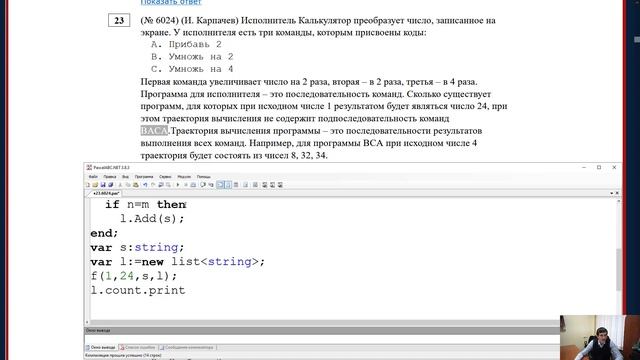Click the line "C. Умножь на 4"
This screenshot has height=360, width=640.
pos(192,69)
